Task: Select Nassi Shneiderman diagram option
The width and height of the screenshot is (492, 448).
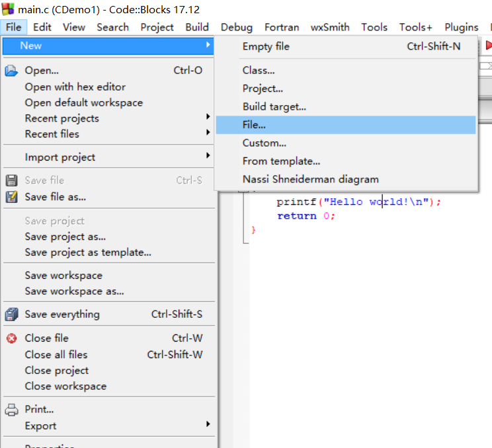Action: (x=346, y=179)
